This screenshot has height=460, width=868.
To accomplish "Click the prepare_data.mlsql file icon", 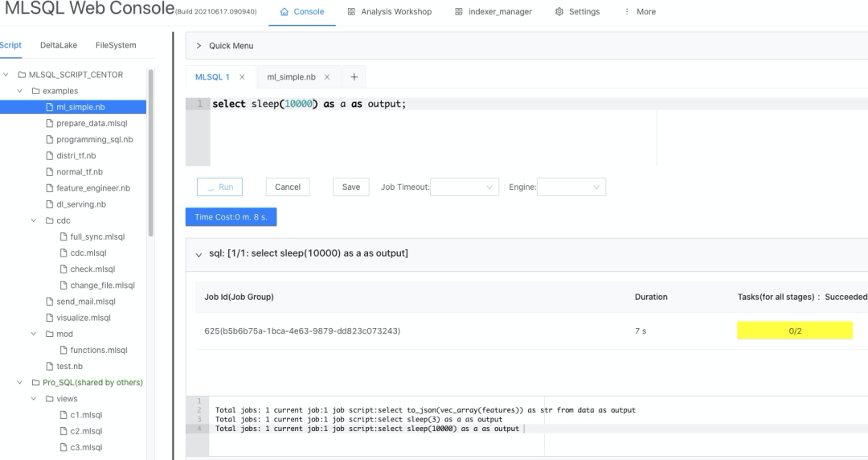I will click(x=50, y=123).
